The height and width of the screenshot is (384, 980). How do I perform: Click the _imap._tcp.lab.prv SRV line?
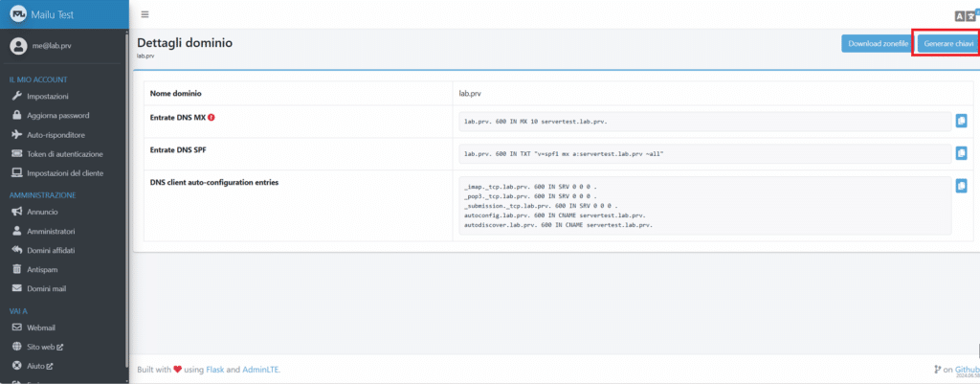click(x=531, y=187)
